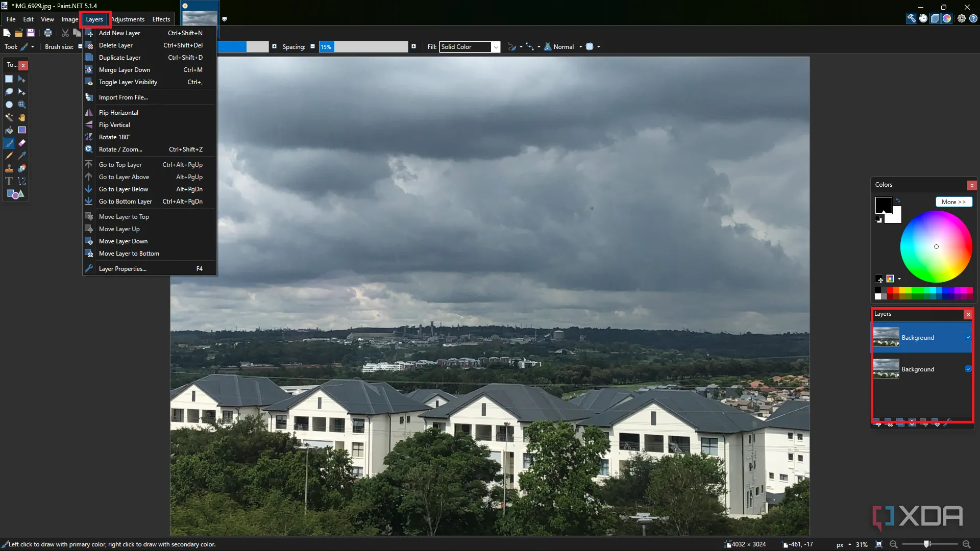The height and width of the screenshot is (551, 980).
Task: Select the Zoom tool in toolbox
Action: (22, 105)
